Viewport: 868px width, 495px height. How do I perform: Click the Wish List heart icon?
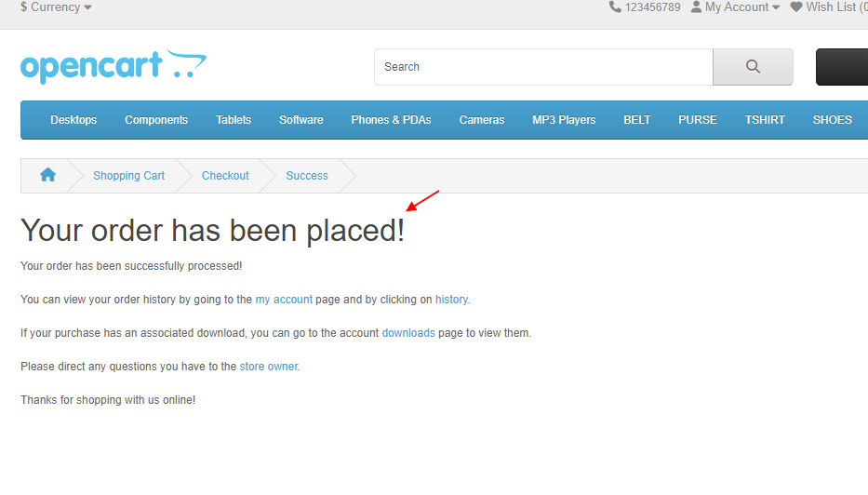[796, 7]
